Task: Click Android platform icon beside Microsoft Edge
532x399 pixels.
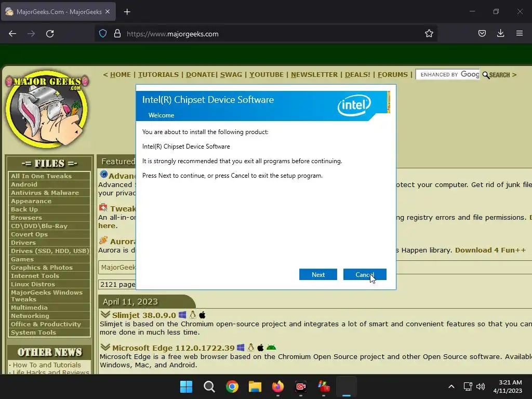Action: [271, 348]
